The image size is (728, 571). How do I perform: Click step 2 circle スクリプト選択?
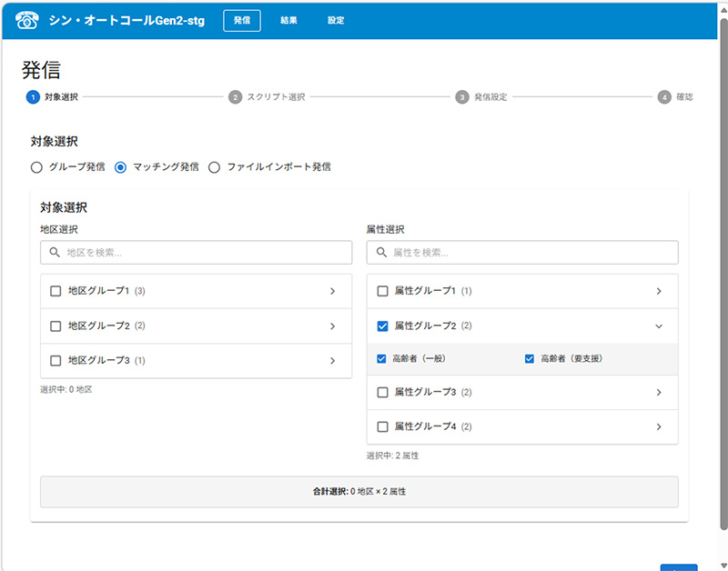click(x=236, y=97)
